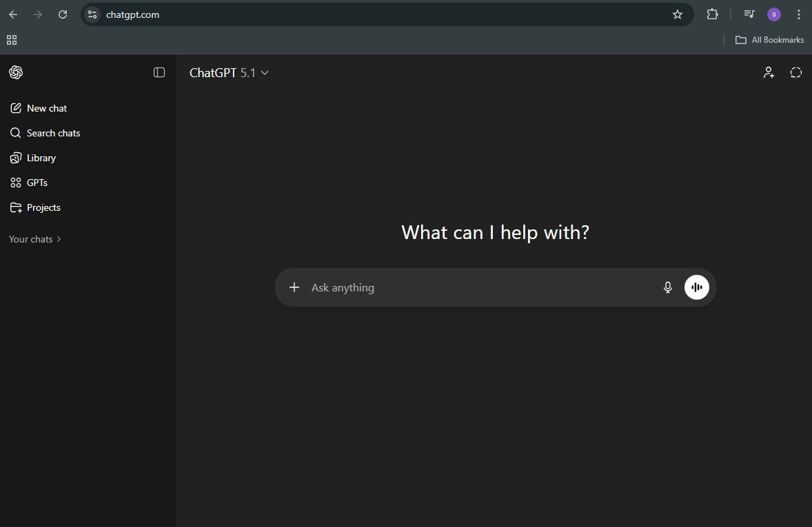View site information icon in address bar
Image resolution: width=812 pixels, height=527 pixels.
pos(92,14)
